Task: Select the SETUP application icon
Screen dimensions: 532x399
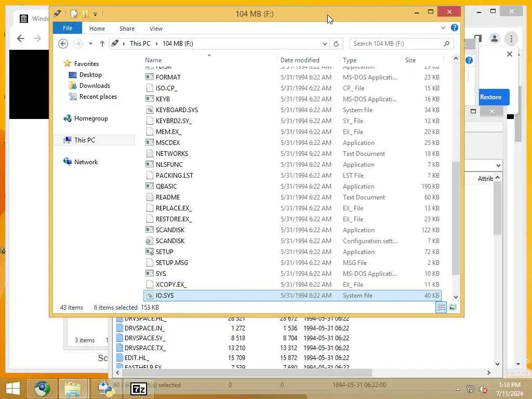Action: 150,252
